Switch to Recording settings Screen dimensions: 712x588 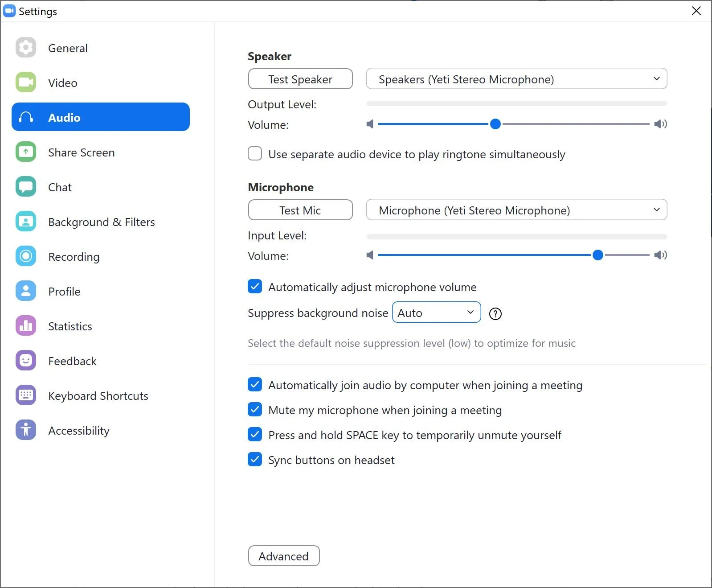click(101, 256)
